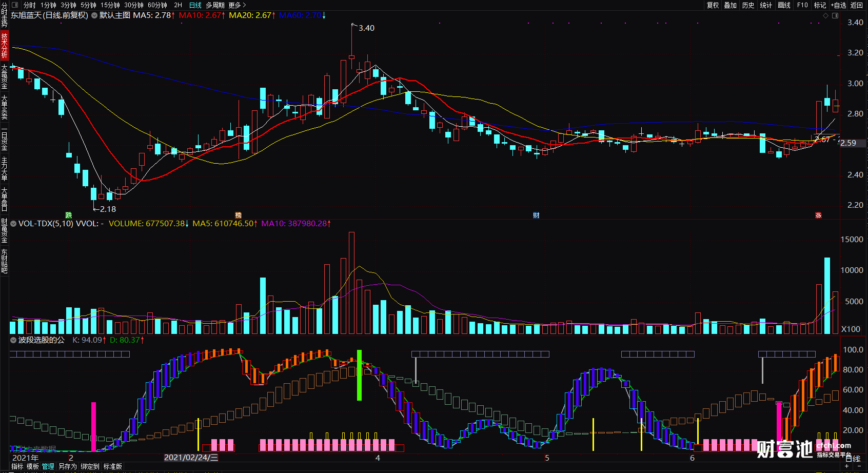Toggle the right side panel icon

835,15
